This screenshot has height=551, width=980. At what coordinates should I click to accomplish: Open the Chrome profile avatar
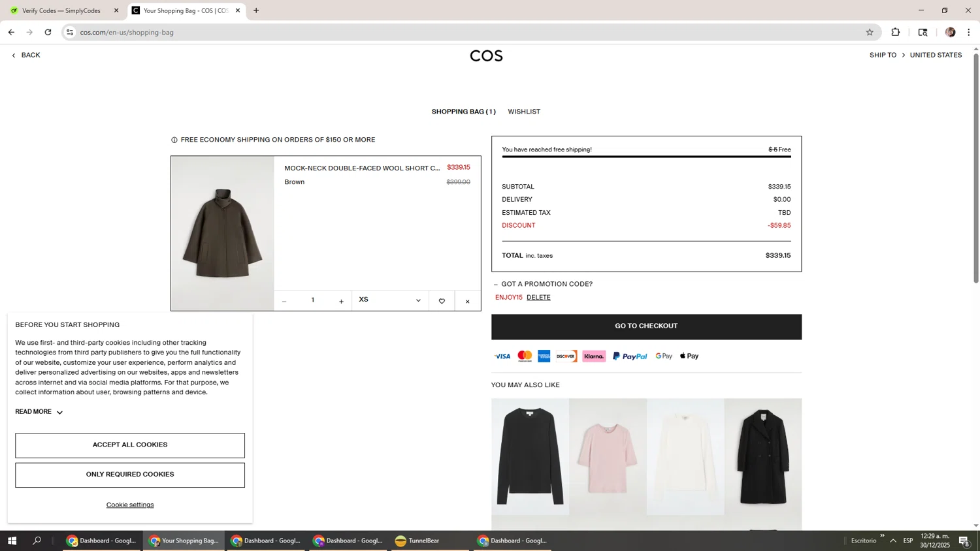[x=951, y=32]
